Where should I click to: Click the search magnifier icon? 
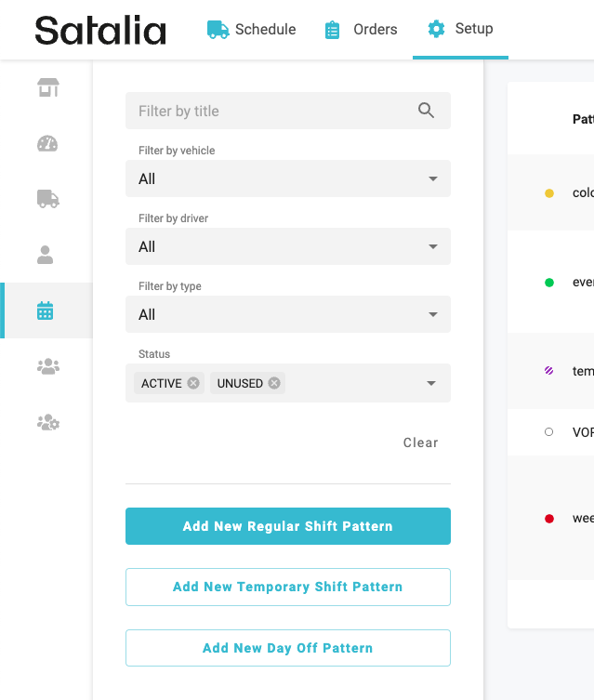point(426,111)
